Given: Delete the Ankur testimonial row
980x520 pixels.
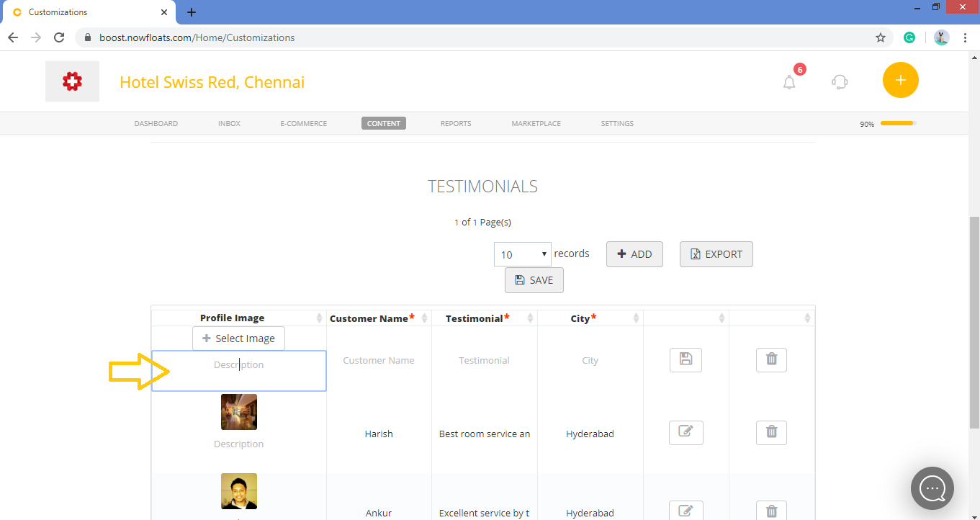Looking at the screenshot, I should [x=771, y=511].
